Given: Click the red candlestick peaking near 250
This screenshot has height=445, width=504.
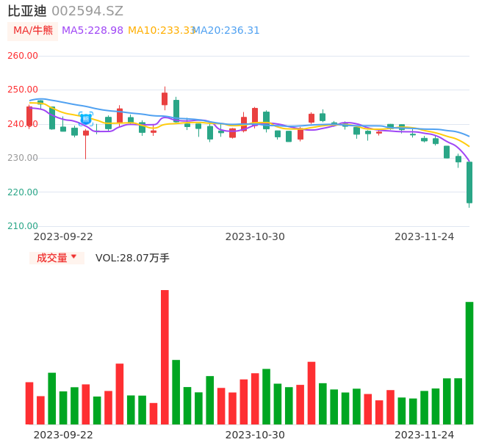Looking at the screenshot, I should coord(165,98).
